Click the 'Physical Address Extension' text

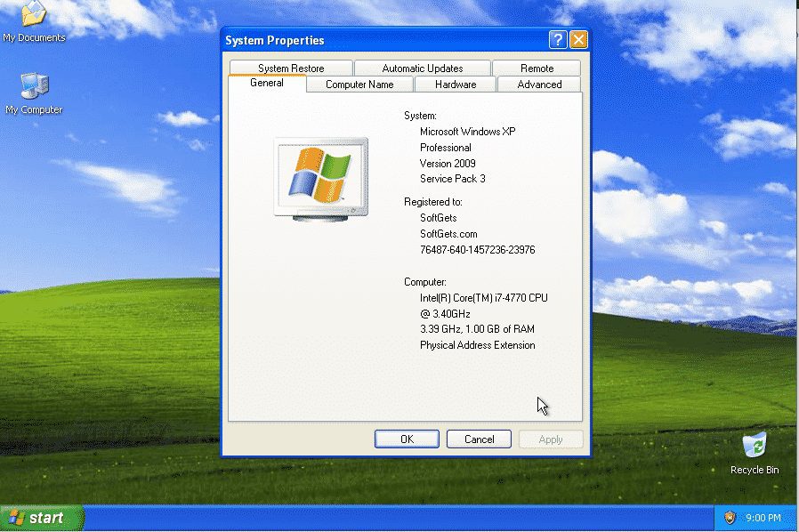(478, 345)
